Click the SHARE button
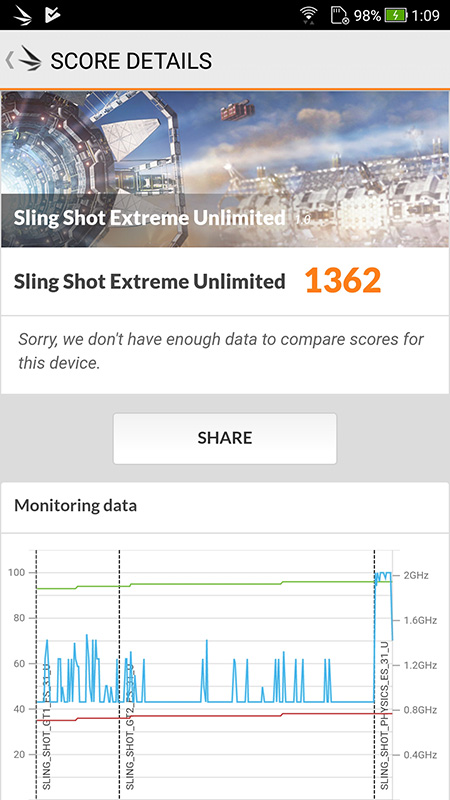This screenshot has width=450, height=800. coord(224,438)
